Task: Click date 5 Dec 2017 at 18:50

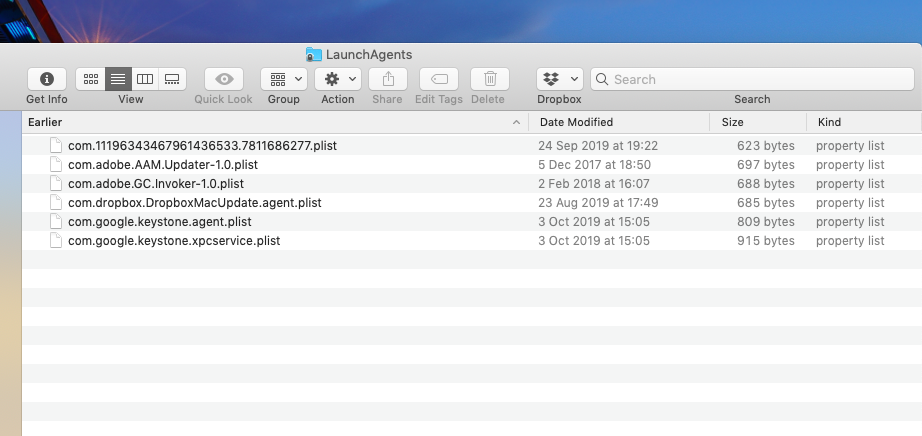Action: 594,165
